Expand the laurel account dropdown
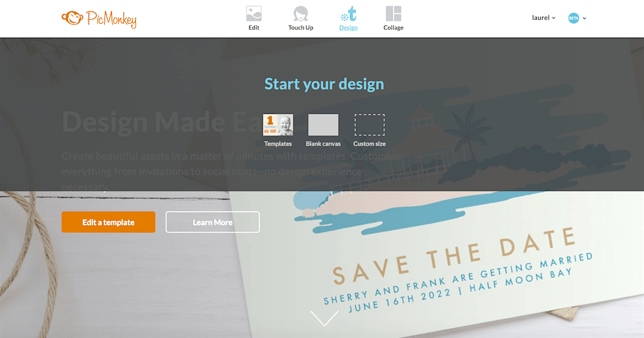This screenshot has width=644, height=338. (x=544, y=17)
